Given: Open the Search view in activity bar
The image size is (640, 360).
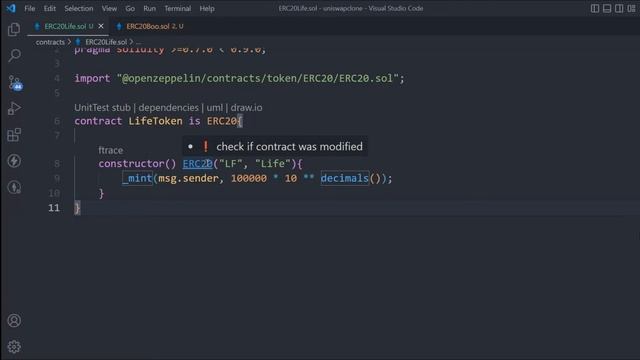Looking at the screenshot, I should click(14, 55).
